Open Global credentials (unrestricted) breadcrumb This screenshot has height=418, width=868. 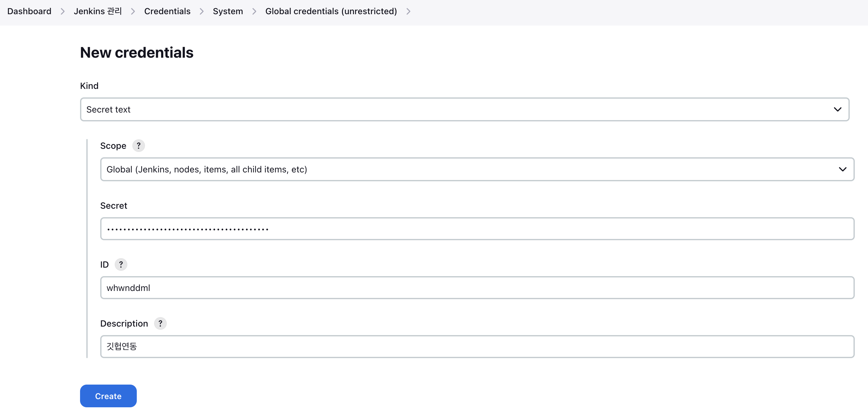(331, 11)
